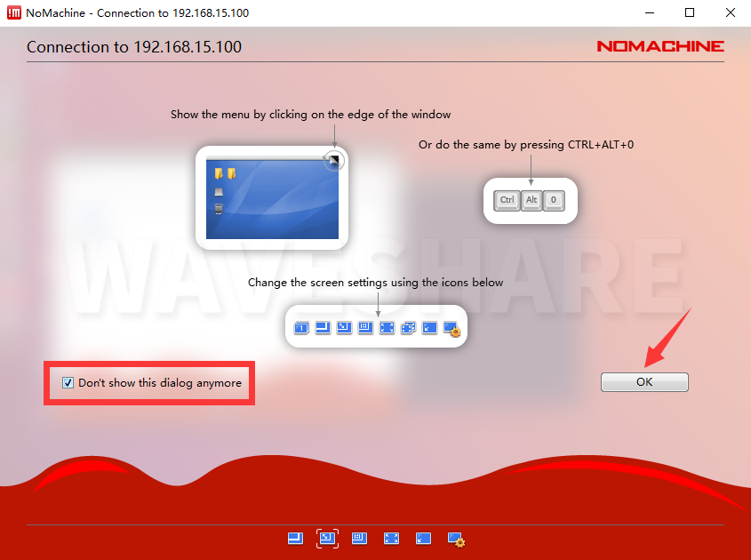Screen dimensions: 751x560
Task: Click the "Or do the same by pressing CTRL+ALT+0" text
Action: point(526,145)
